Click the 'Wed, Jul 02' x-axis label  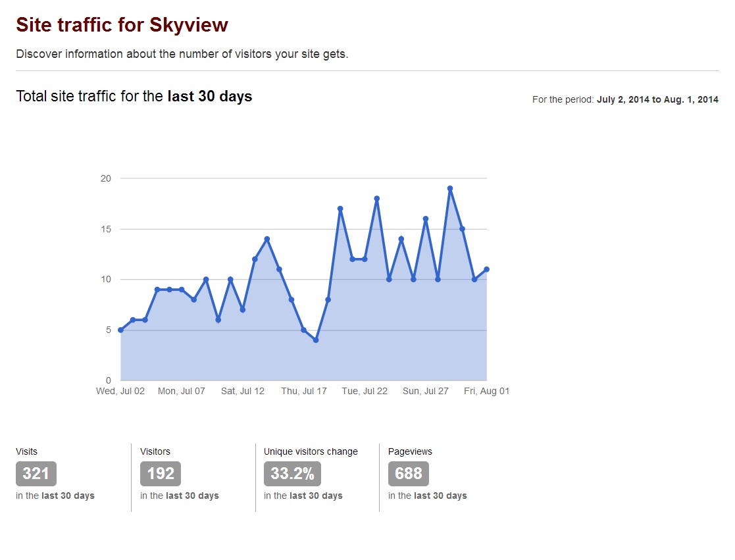120,391
